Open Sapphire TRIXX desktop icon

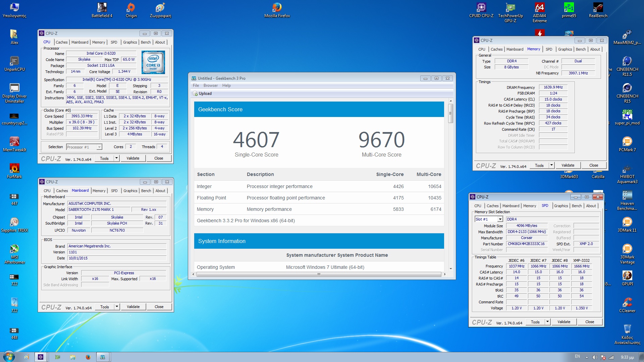click(x=14, y=225)
